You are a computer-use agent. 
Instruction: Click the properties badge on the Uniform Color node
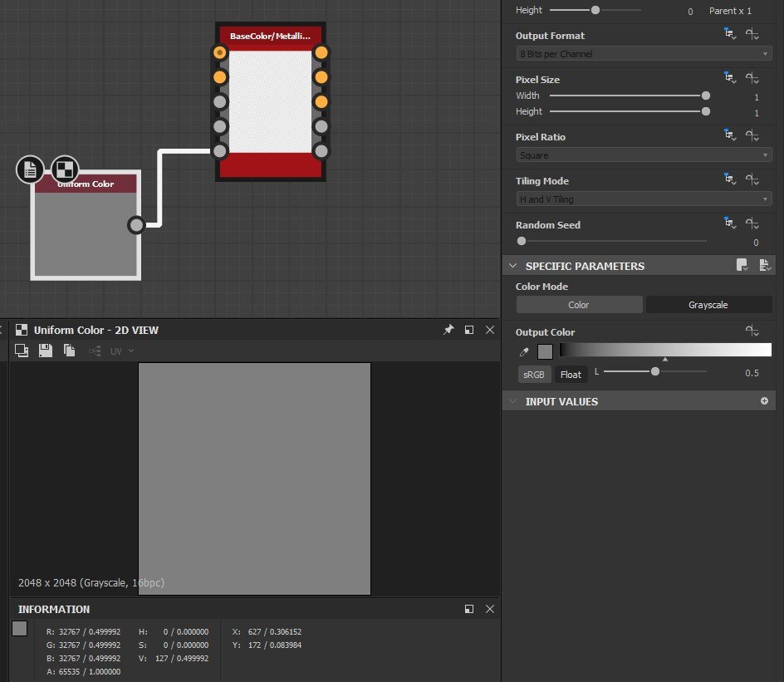[x=30, y=169]
